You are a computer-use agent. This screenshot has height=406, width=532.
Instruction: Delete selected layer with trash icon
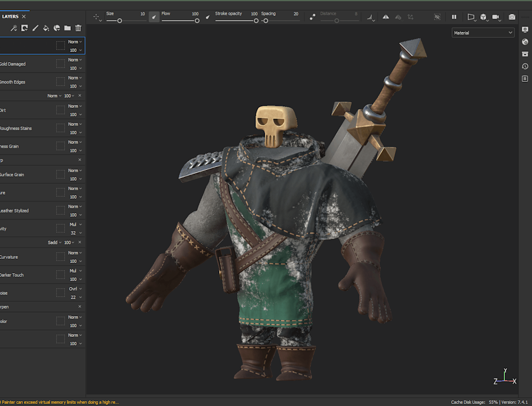click(78, 28)
